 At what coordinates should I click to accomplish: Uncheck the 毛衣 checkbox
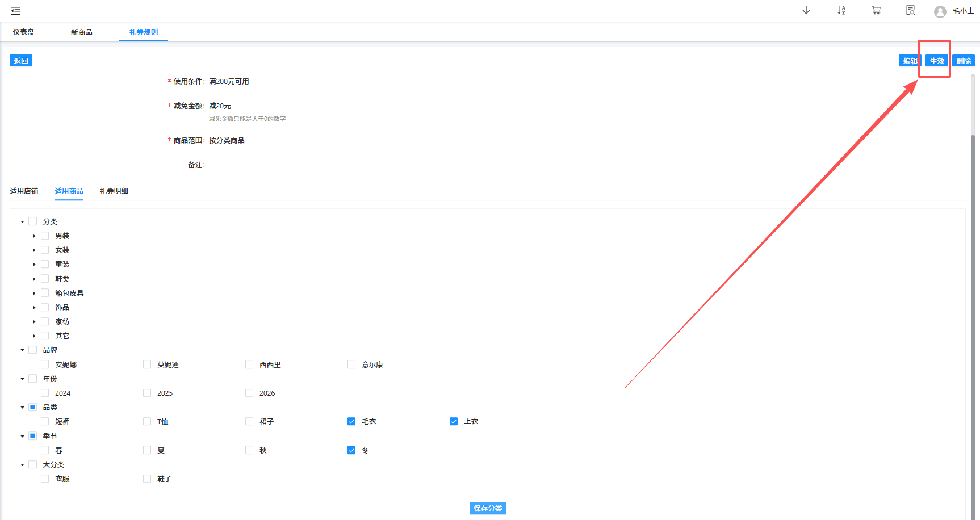(x=351, y=421)
